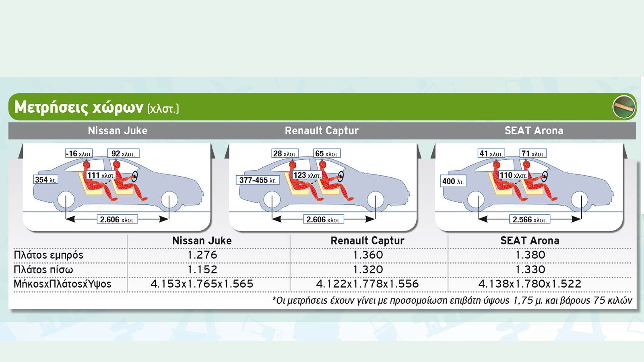Click the value '1.360'
This screenshot has height=362, width=644.
pyautogui.click(x=368, y=255)
